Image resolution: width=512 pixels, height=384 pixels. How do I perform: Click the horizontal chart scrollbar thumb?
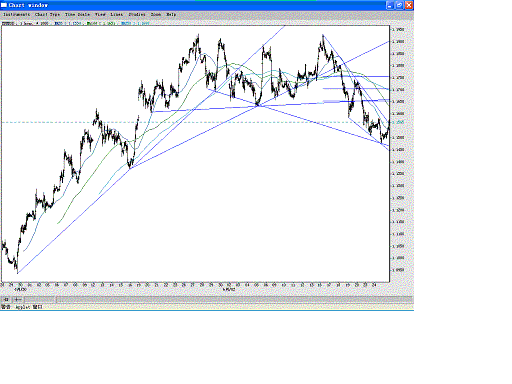click(x=40, y=300)
